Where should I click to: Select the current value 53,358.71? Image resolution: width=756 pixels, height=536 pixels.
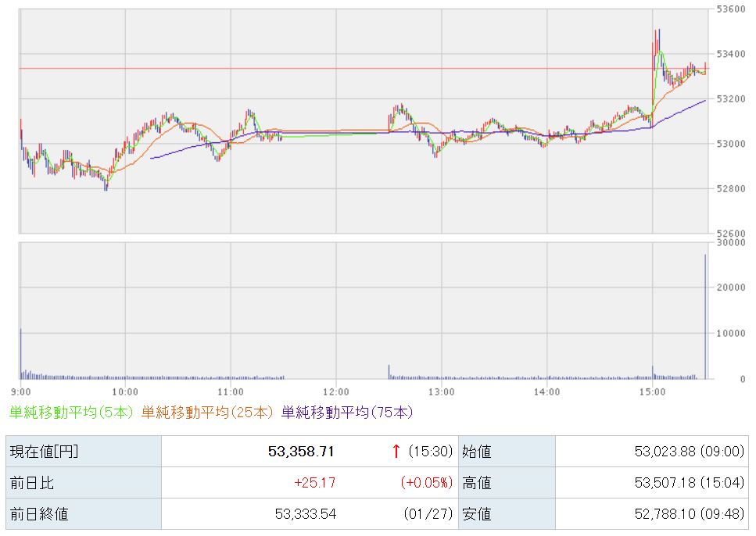(x=301, y=452)
